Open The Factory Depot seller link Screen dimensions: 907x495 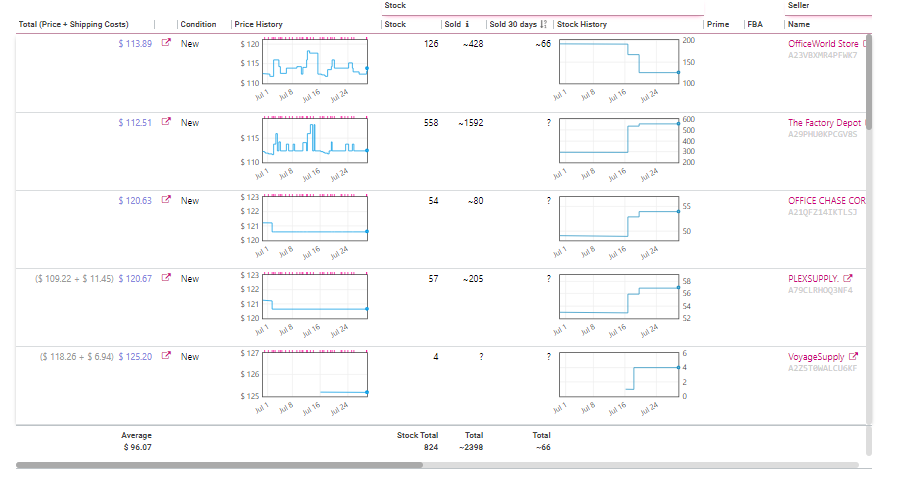click(x=827, y=123)
